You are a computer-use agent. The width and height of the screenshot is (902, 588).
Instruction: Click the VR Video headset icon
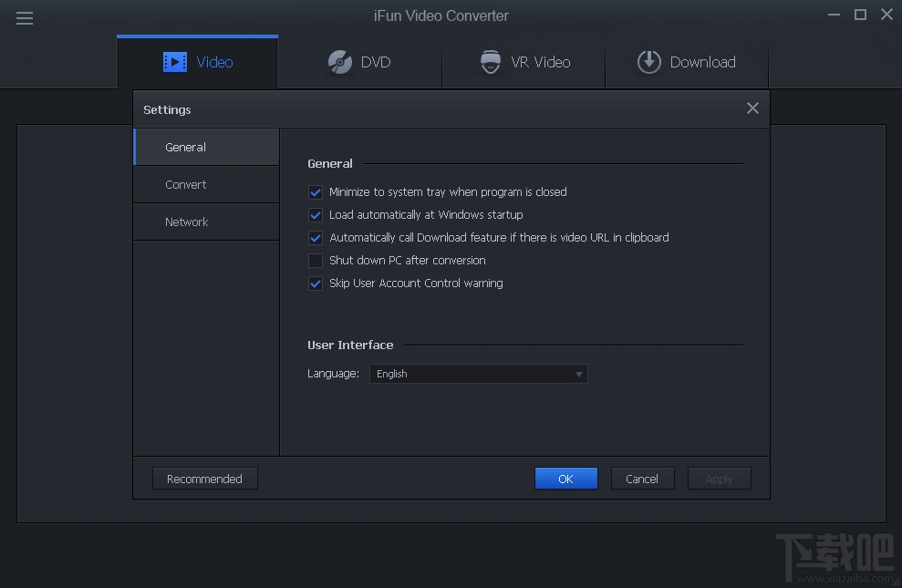(490, 61)
